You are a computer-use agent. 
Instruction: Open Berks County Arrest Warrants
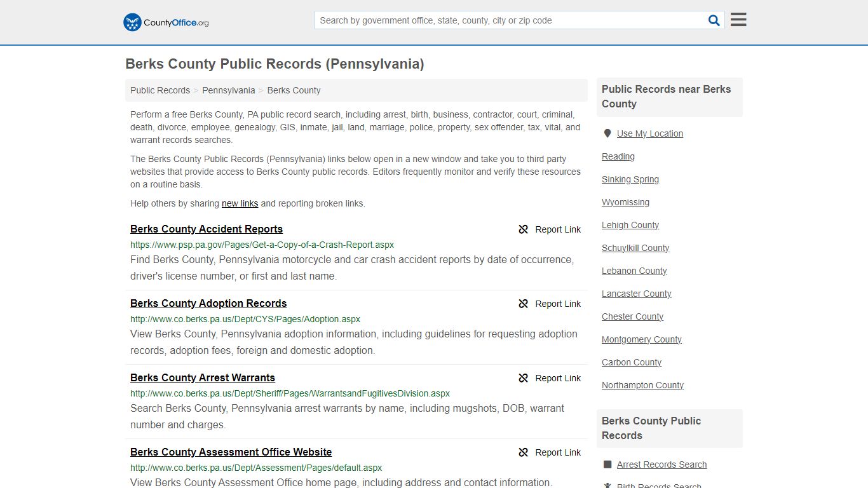pyautogui.click(x=203, y=377)
